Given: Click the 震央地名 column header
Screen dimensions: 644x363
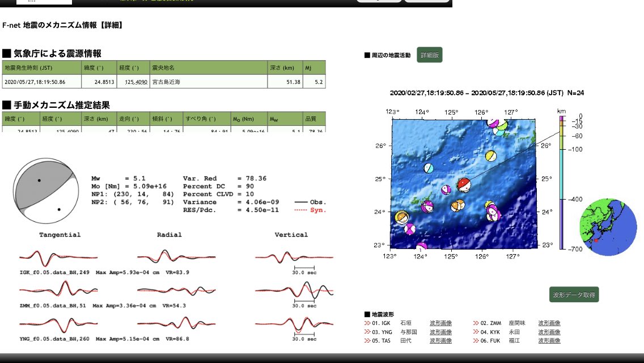Looking at the screenshot, I should pos(209,68).
